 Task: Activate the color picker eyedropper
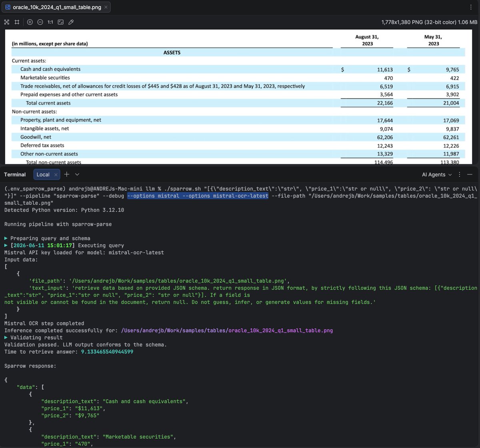pos(71,22)
